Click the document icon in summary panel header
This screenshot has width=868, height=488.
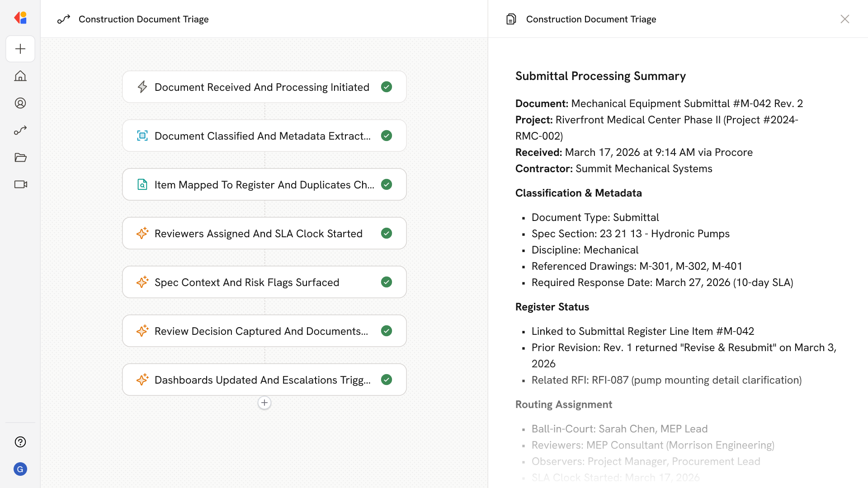click(511, 19)
